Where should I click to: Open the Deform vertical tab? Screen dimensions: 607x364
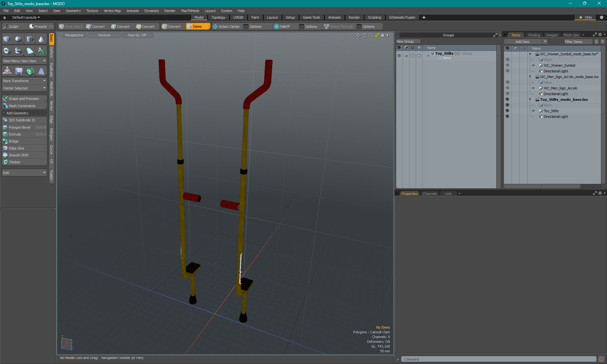[x=52, y=52]
